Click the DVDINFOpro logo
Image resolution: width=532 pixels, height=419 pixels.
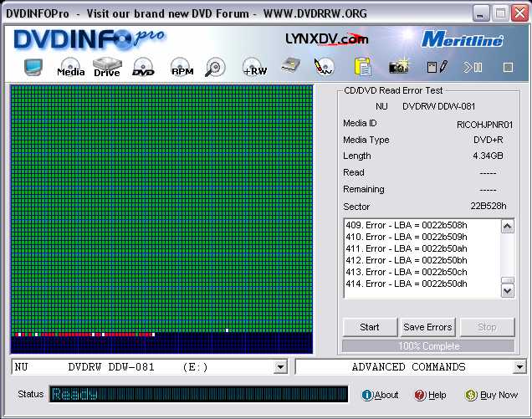(x=90, y=39)
